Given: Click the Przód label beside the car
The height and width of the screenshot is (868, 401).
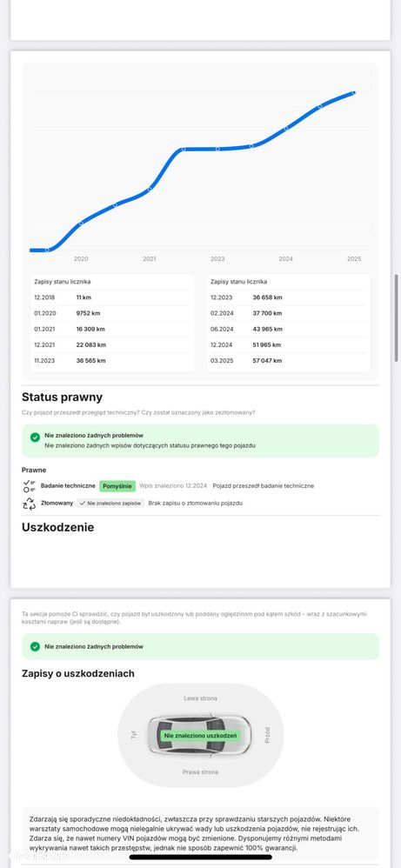Looking at the screenshot, I should (268, 735).
